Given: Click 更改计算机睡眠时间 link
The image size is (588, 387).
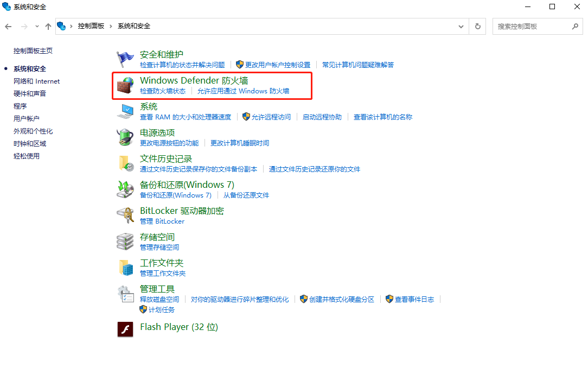Looking at the screenshot, I should 240,143.
